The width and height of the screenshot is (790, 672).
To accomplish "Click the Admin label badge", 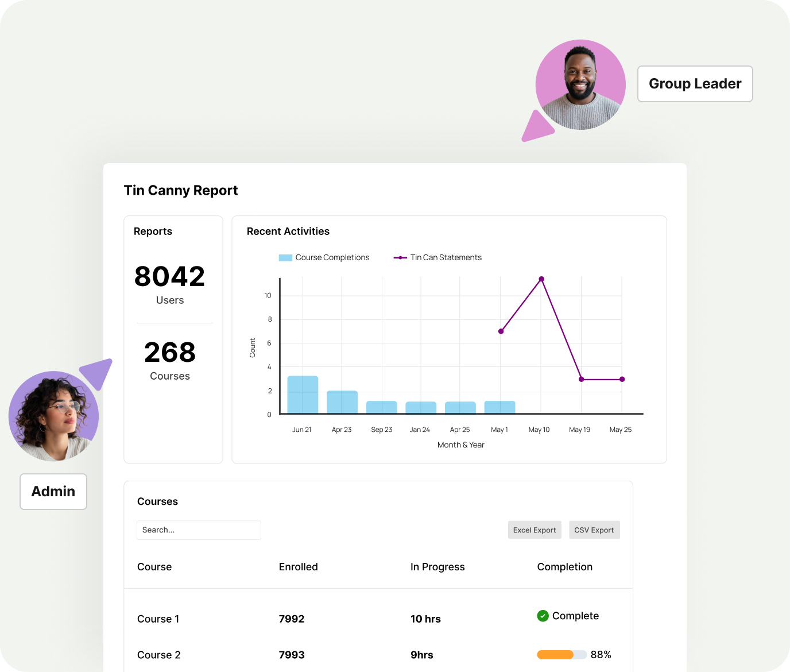I will point(53,492).
